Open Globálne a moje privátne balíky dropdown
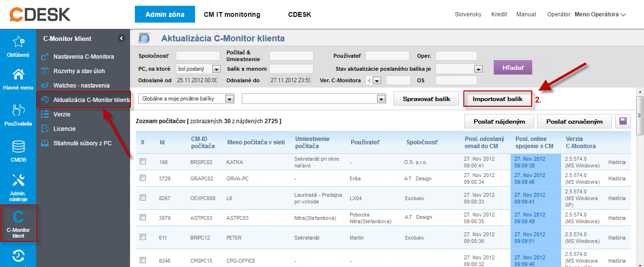This screenshot has width=644, height=267. coord(186,99)
